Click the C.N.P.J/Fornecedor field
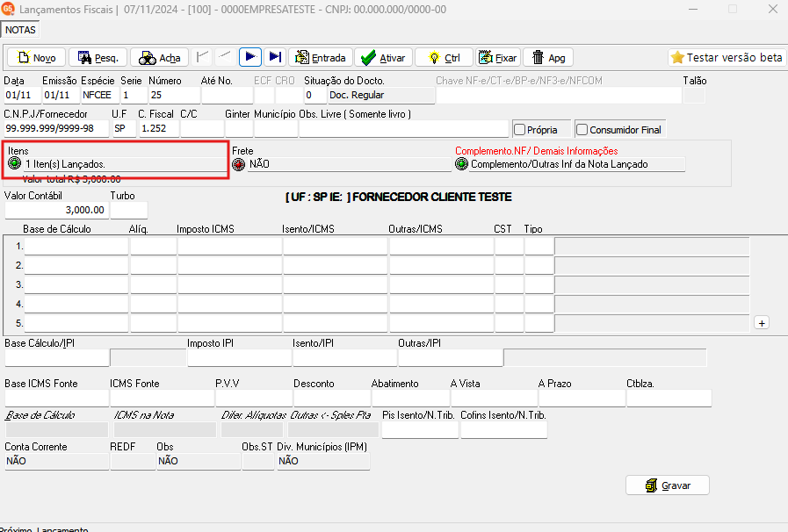Viewport: 788px width, 532px height. [56, 128]
